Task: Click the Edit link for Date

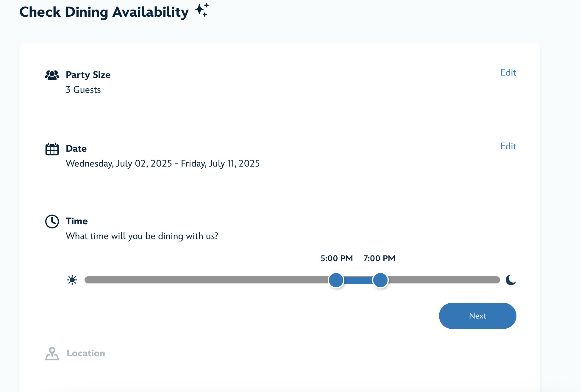Action: tap(508, 146)
